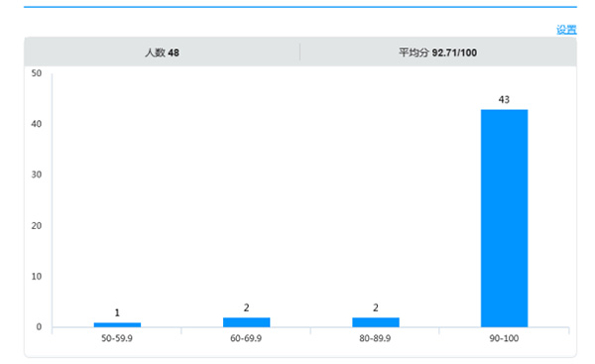Click the 90-100 axis label
This screenshot has width=595, height=364.
point(504,338)
